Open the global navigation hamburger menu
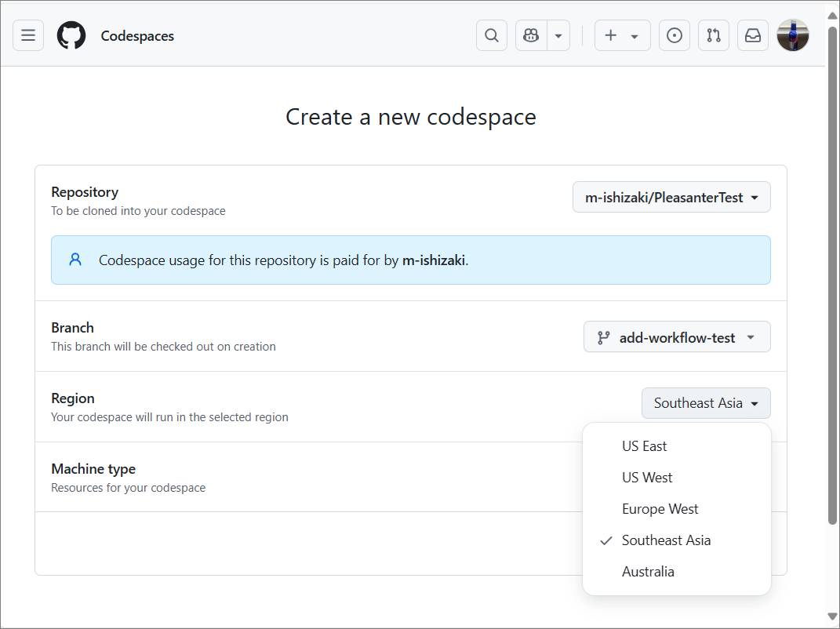Image resolution: width=840 pixels, height=629 pixels. coord(27,35)
